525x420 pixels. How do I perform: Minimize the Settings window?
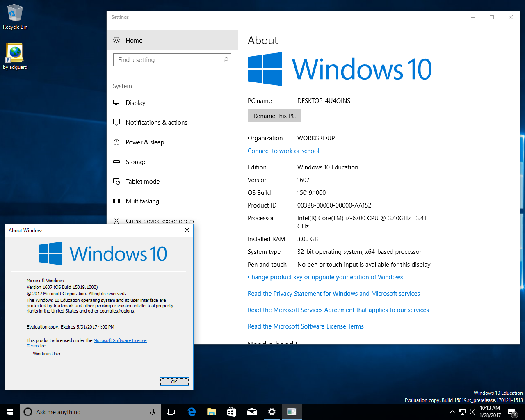[x=473, y=17]
